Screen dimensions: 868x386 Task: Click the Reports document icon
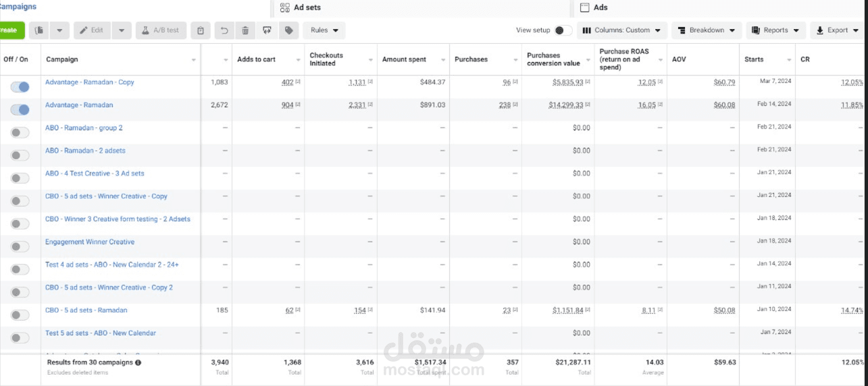coord(756,30)
